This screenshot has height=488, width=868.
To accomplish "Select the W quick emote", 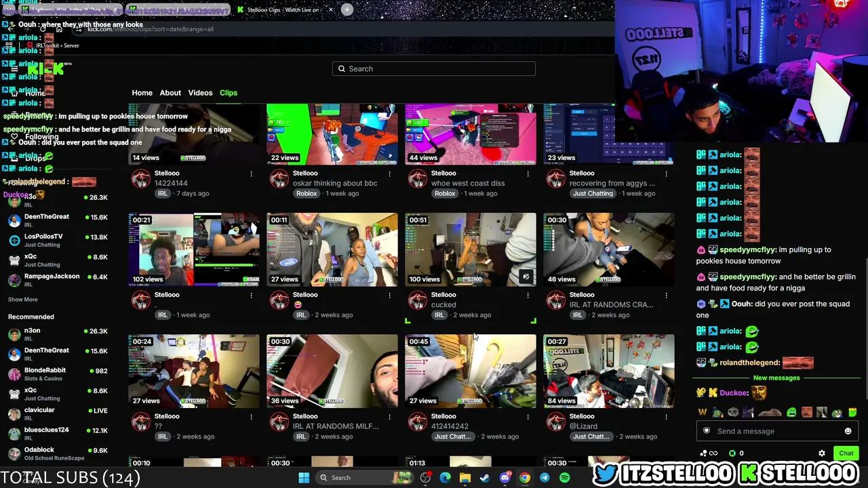I will coord(703,412).
